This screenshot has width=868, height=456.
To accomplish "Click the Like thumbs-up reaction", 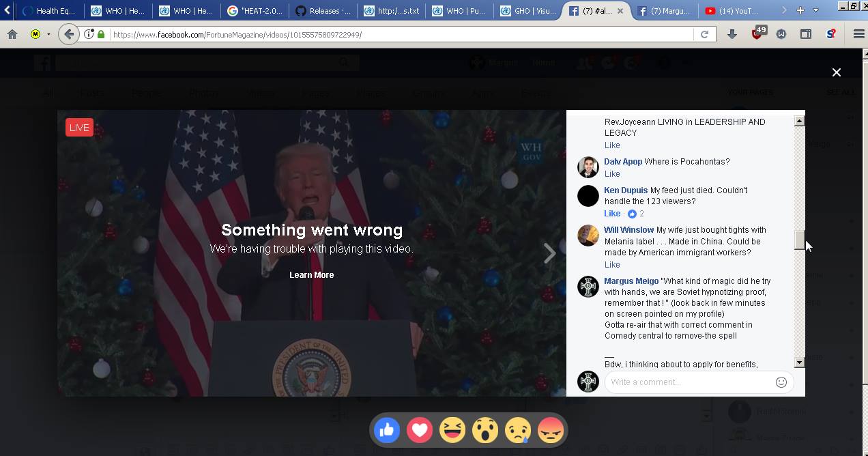I will [x=387, y=430].
